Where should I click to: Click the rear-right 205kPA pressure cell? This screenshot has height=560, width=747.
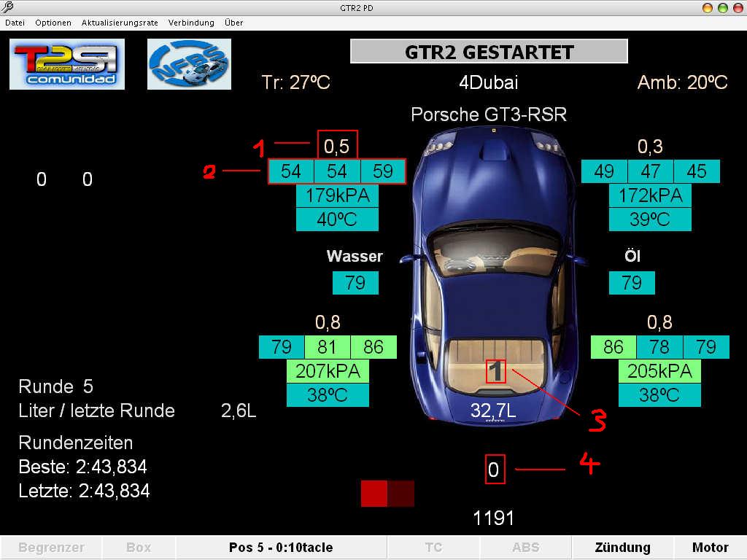(x=659, y=371)
